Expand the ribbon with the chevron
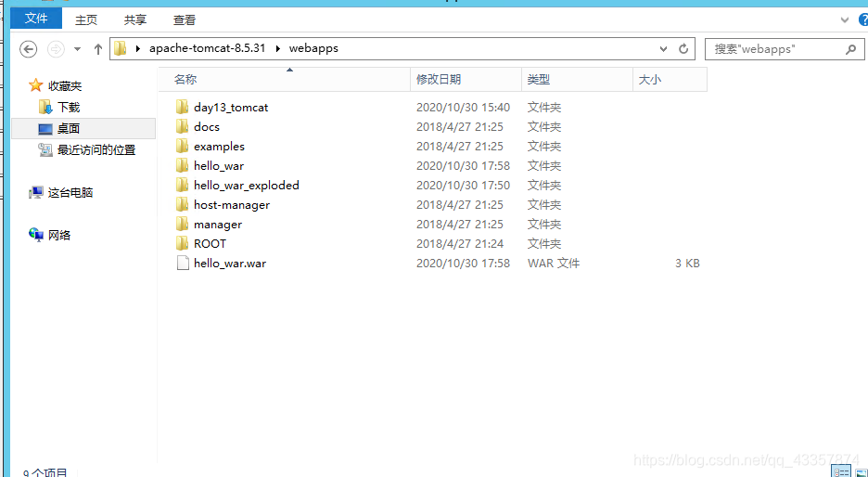The image size is (868, 477). (x=845, y=19)
